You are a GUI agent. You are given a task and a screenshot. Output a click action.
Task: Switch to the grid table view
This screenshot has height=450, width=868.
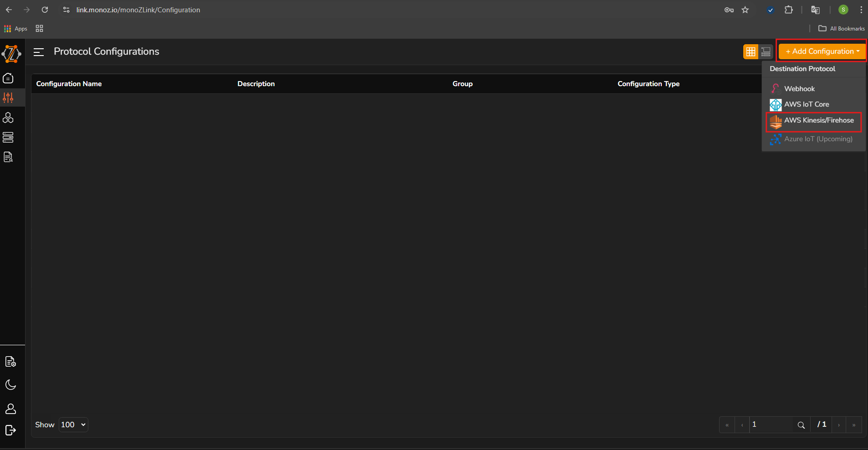click(751, 52)
